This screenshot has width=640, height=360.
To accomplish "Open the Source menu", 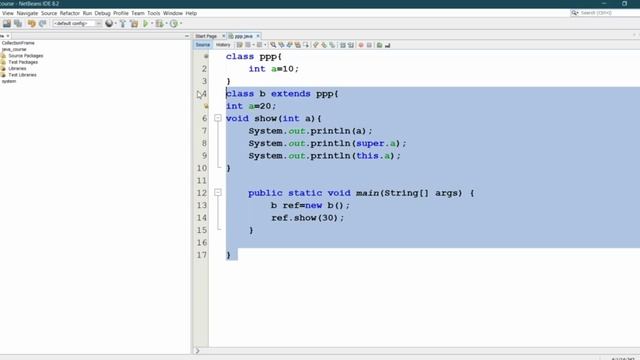I will [49, 13].
